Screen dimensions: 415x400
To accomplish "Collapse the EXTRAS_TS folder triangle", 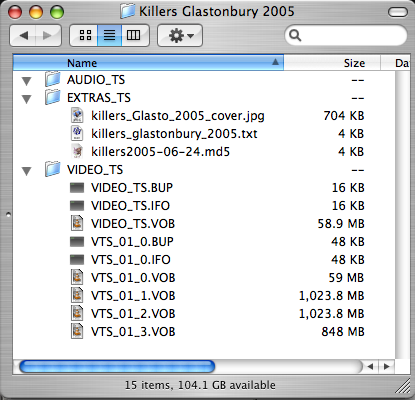I will [26, 99].
